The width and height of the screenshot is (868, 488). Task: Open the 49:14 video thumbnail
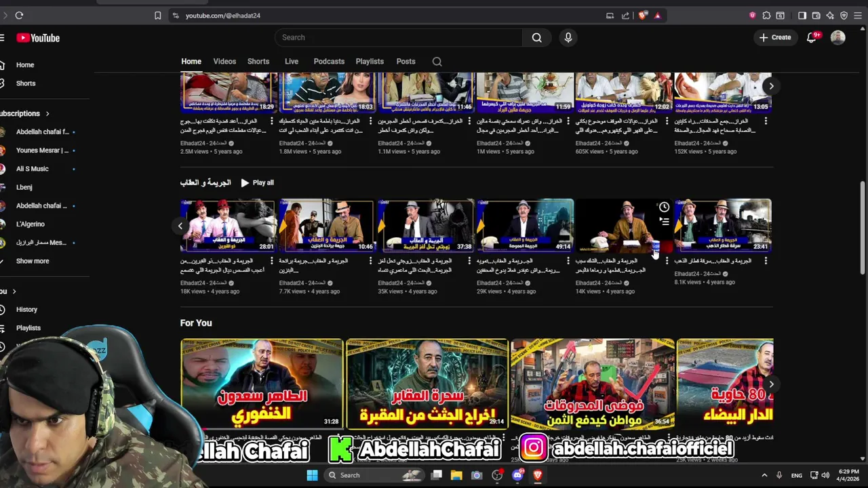tap(525, 226)
